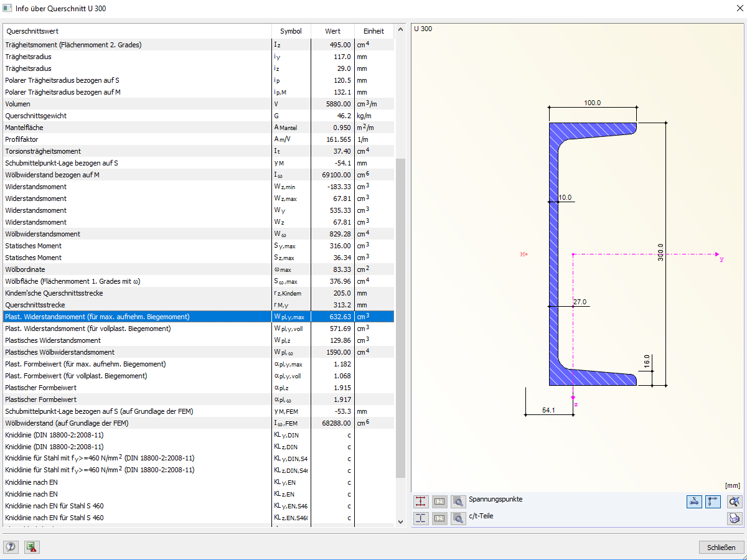Click the zoom reset view icon
The image size is (747, 560).
735,502
